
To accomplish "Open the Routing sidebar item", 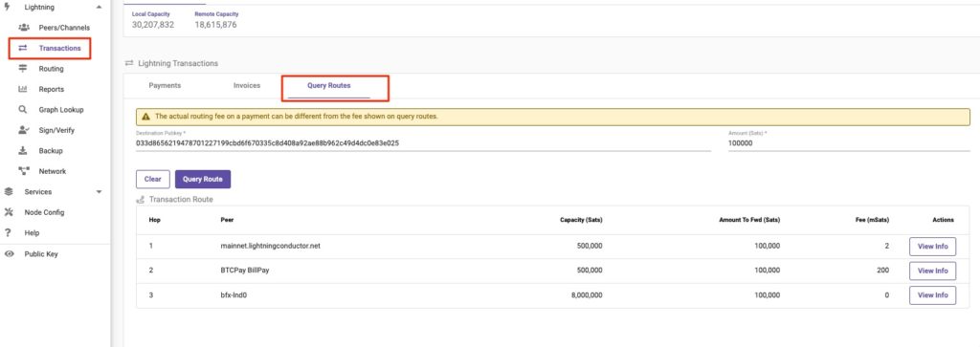I will click(x=51, y=69).
